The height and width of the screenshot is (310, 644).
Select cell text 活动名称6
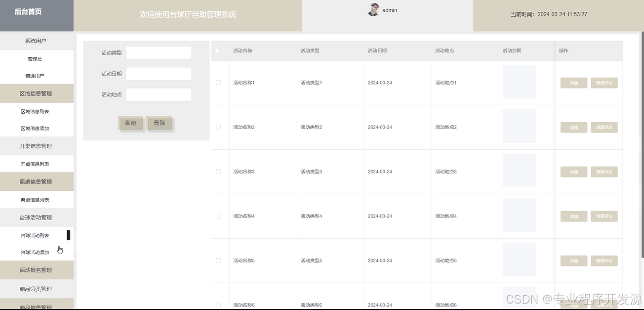click(x=244, y=305)
